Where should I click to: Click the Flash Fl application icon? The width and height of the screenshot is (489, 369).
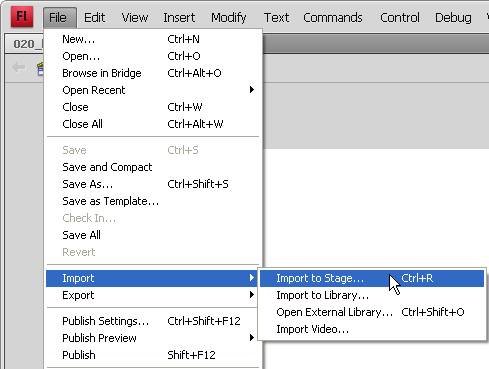pyautogui.click(x=22, y=17)
